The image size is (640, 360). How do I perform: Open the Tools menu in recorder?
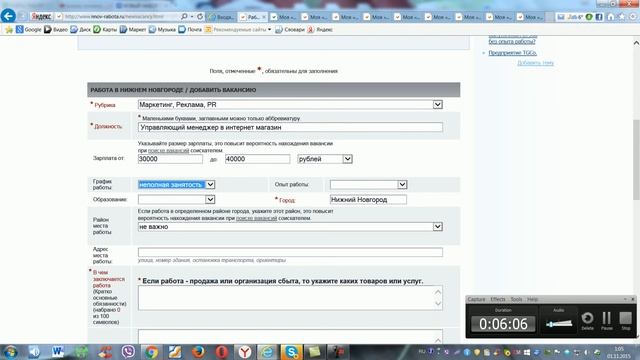516,299
